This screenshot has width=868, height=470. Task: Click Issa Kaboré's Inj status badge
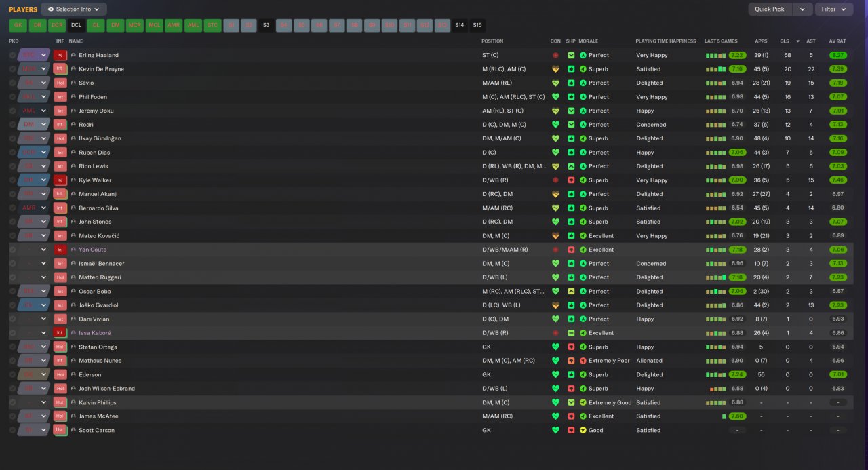tap(60, 333)
